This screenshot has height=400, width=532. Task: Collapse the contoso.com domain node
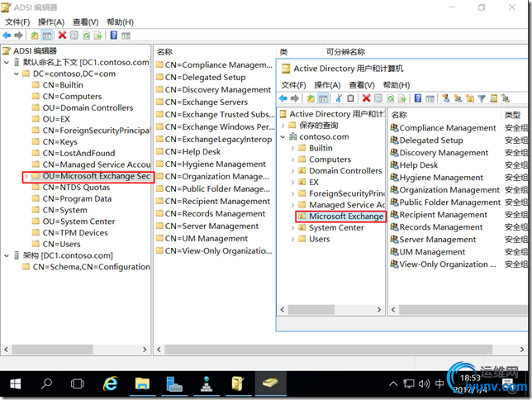point(283,137)
